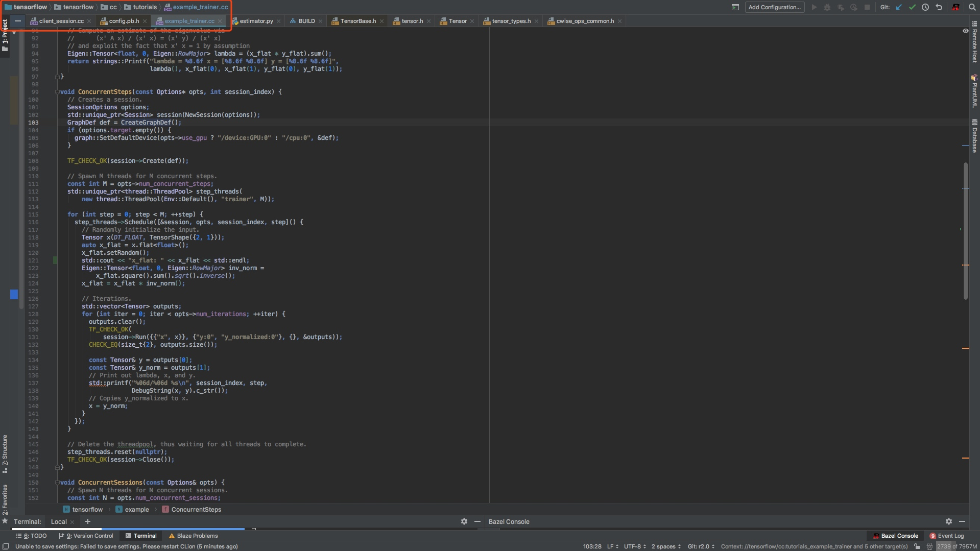980x551 pixels.
Task: Click the example namespace editor breadcrumb
Action: coord(132,510)
